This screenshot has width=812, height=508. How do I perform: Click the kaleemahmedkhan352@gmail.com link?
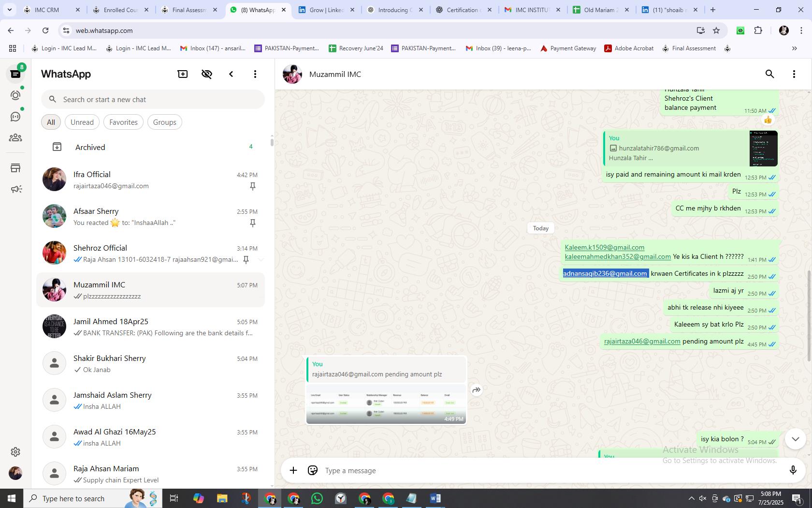click(x=618, y=256)
